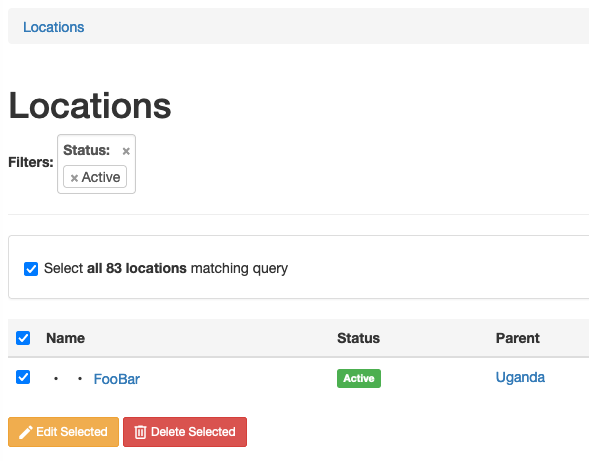Click the green Active status badge
The width and height of the screenshot is (589, 461).
(x=359, y=378)
